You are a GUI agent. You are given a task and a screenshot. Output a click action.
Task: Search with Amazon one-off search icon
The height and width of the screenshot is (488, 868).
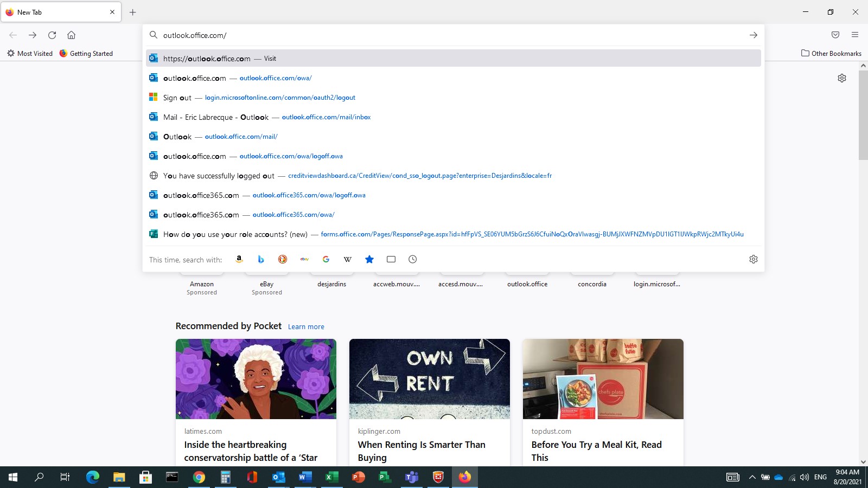[x=239, y=259]
